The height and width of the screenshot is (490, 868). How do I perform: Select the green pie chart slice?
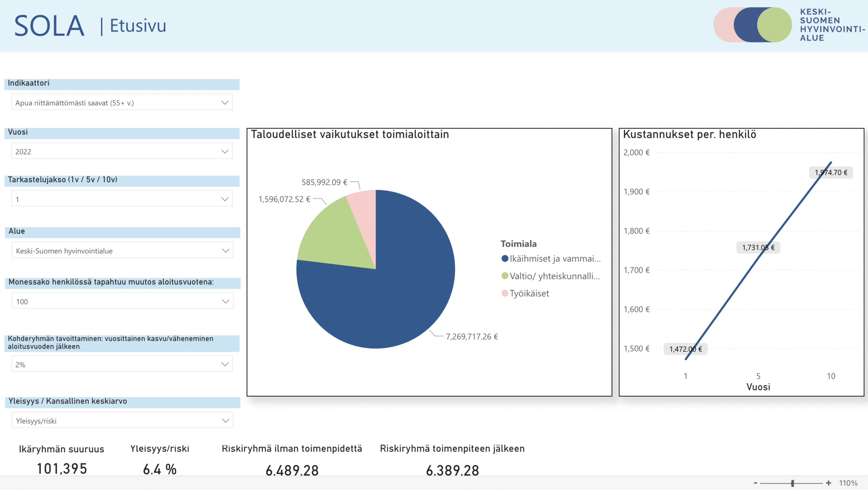331,236
